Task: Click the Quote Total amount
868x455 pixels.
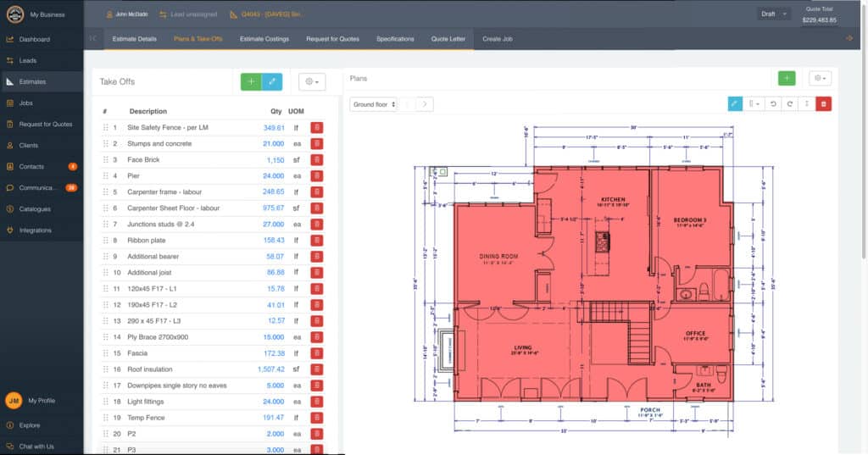Action: coord(820,20)
